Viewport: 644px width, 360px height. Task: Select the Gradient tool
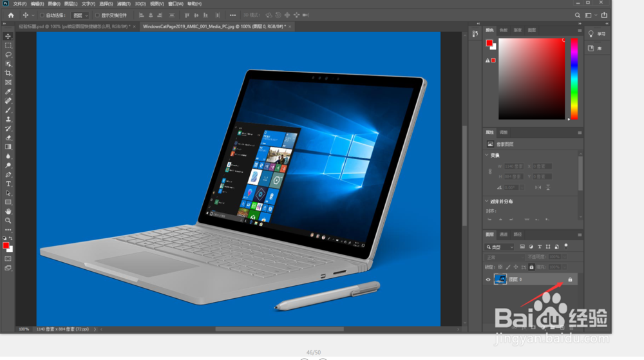pos(8,147)
